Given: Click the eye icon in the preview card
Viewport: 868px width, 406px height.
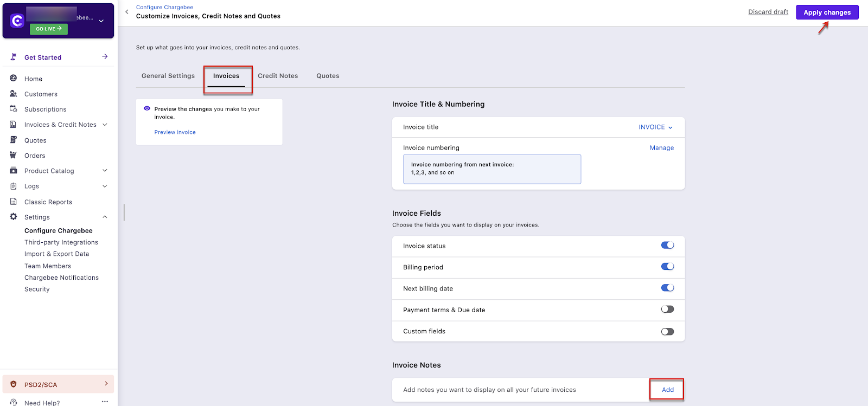Looking at the screenshot, I should 147,108.
